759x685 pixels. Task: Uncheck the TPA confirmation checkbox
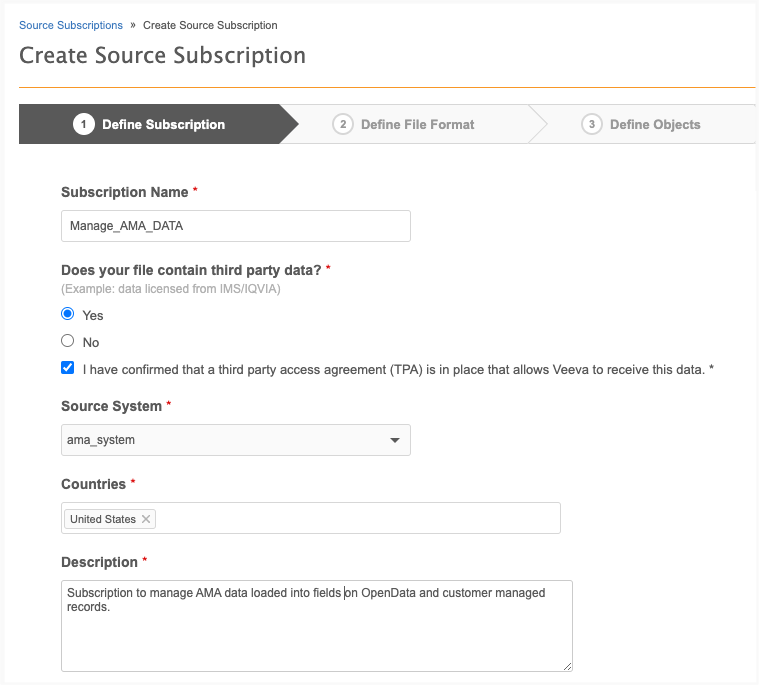pyautogui.click(x=68, y=368)
